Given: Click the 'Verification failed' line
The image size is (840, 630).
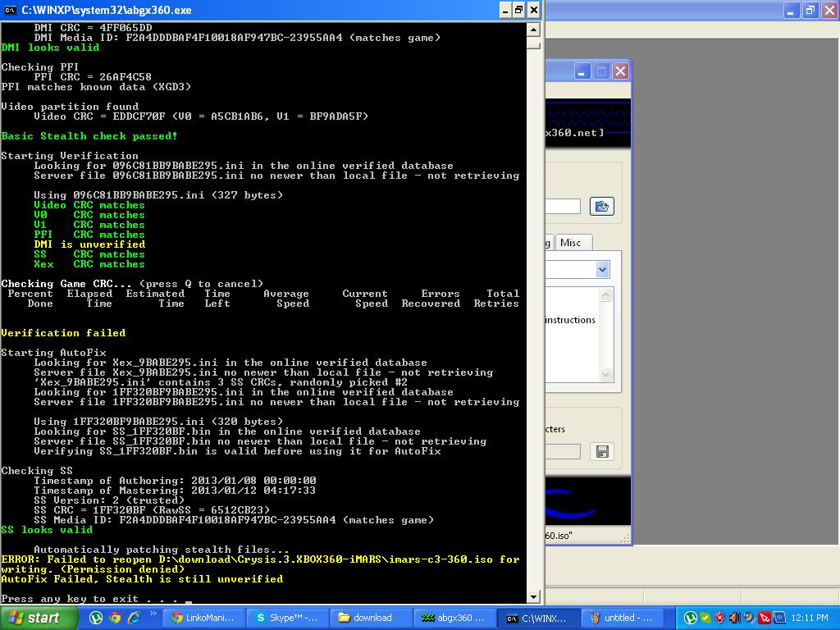Looking at the screenshot, I should coord(63,333).
